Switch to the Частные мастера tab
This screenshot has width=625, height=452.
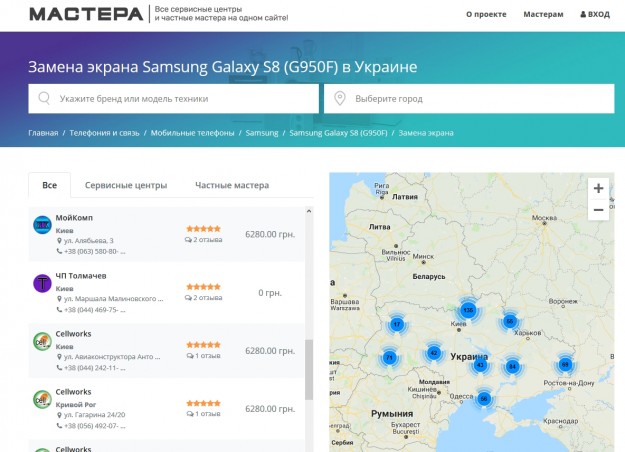pyautogui.click(x=232, y=185)
